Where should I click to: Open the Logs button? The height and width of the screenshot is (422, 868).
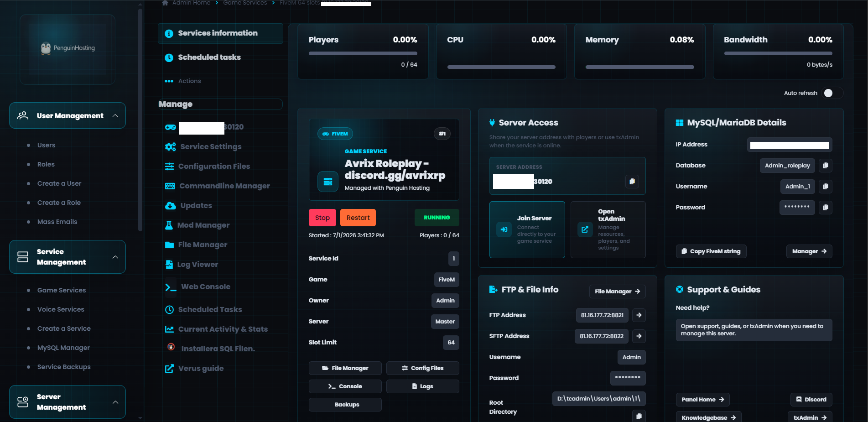tap(423, 386)
